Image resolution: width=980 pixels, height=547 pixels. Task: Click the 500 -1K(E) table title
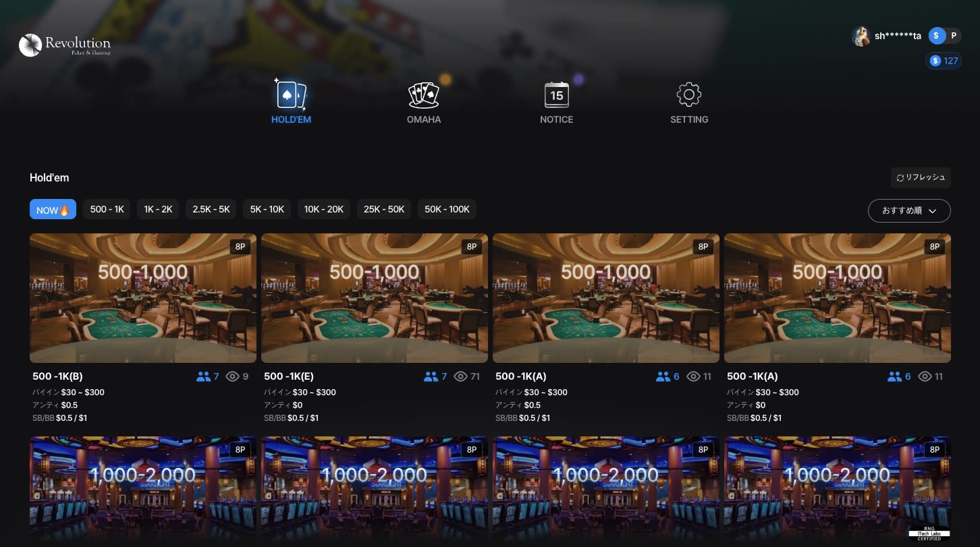click(x=289, y=376)
